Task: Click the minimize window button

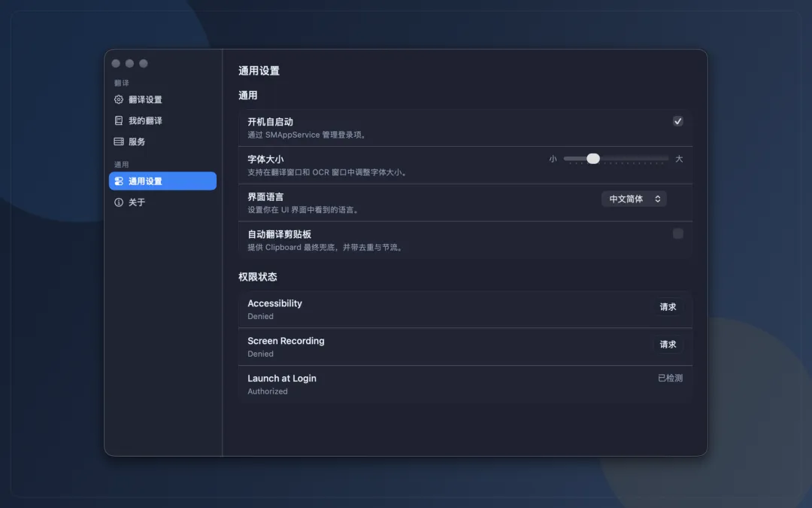Action: click(129, 63)
